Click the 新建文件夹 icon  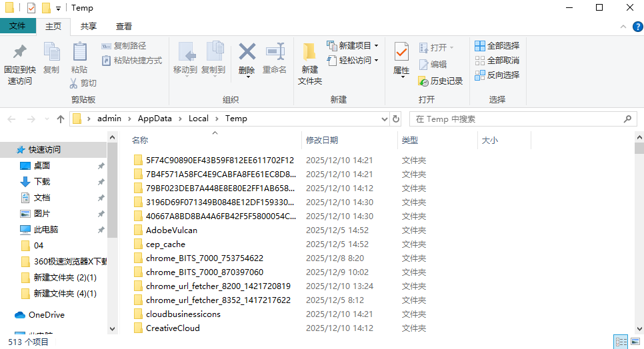(309, 53)
